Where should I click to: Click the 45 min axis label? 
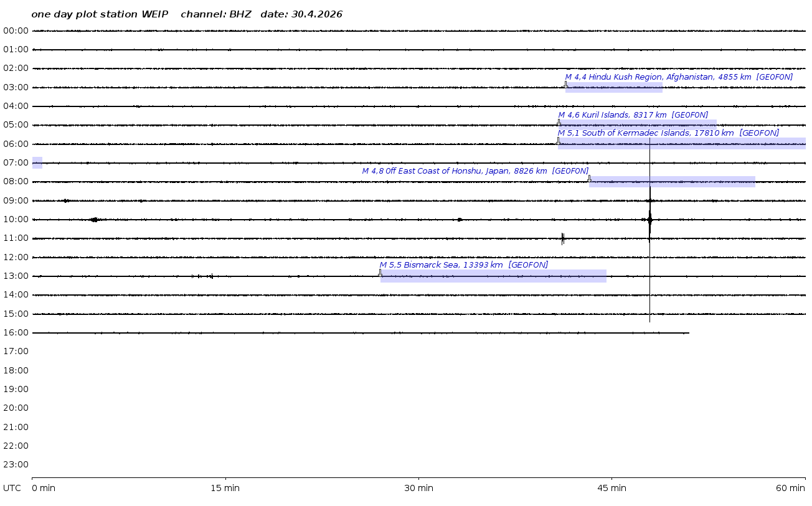pyautogui.click(x=611, y=488)
